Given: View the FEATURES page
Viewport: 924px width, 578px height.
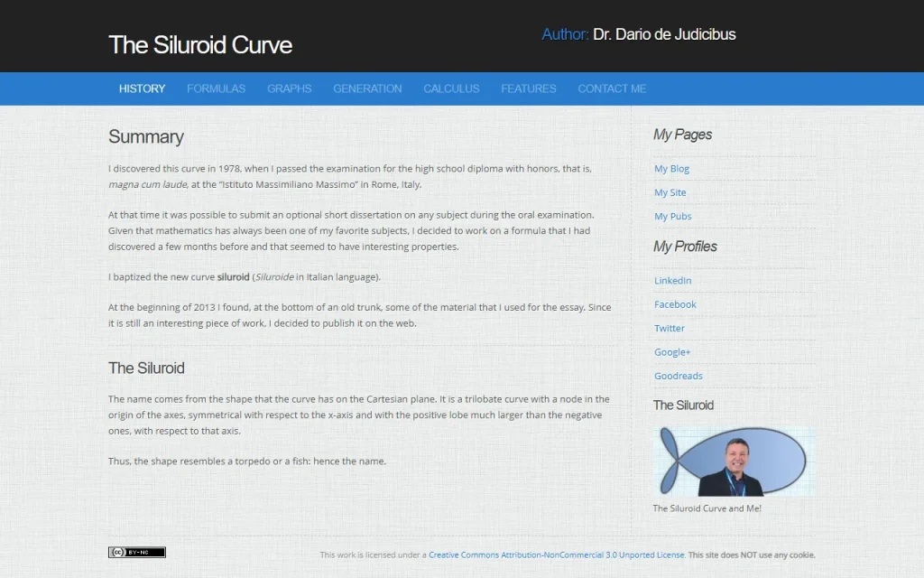Looking at the screenshot, I should [x=529, y=89].
